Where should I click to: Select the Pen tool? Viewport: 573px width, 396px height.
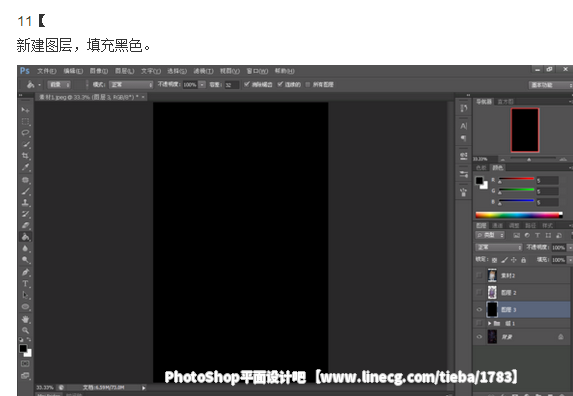tap(25, 272)
